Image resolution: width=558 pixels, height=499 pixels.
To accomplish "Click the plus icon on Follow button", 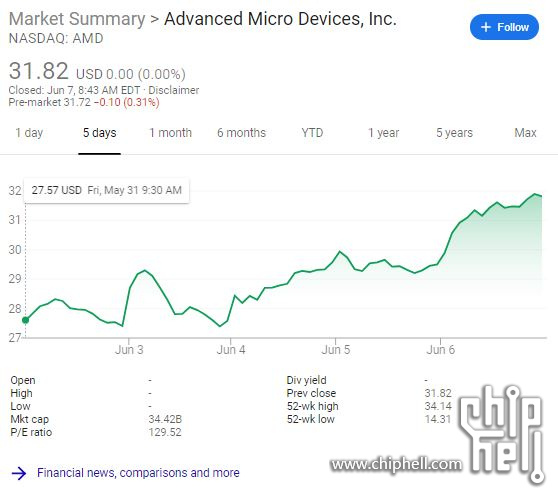I will 486,27.
